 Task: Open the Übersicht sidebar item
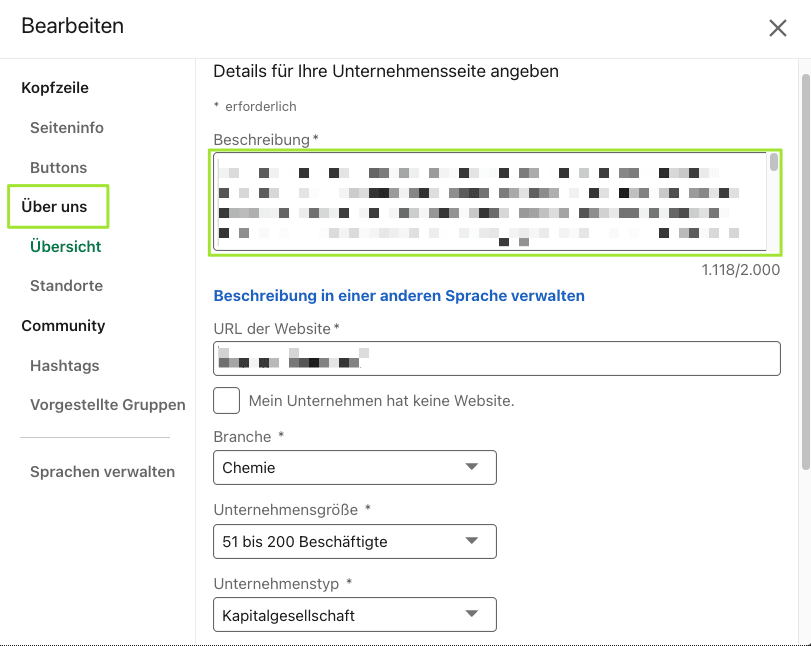tap(66, 246)
